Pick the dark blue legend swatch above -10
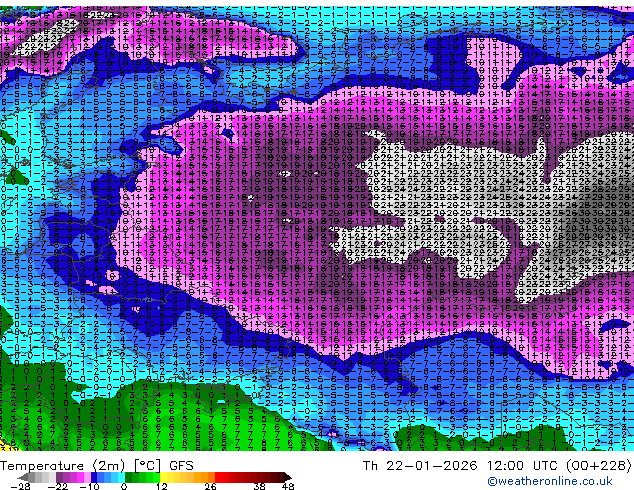 [94, 477]
